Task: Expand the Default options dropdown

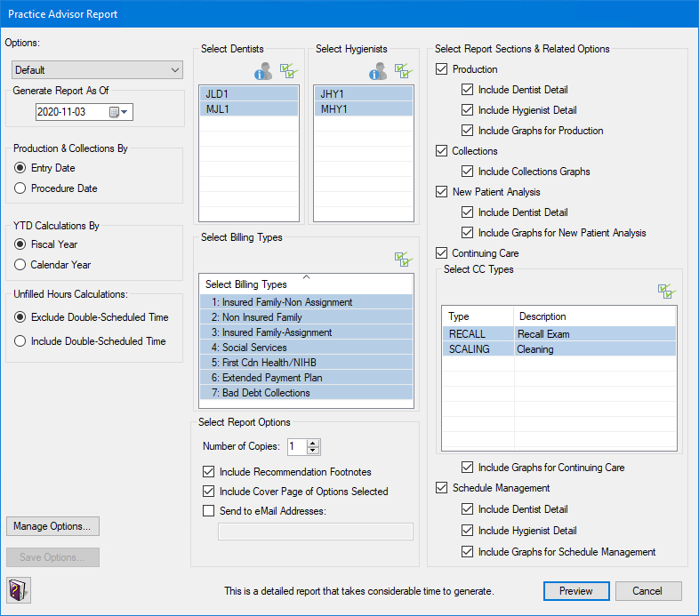Action: click(97, 70)
